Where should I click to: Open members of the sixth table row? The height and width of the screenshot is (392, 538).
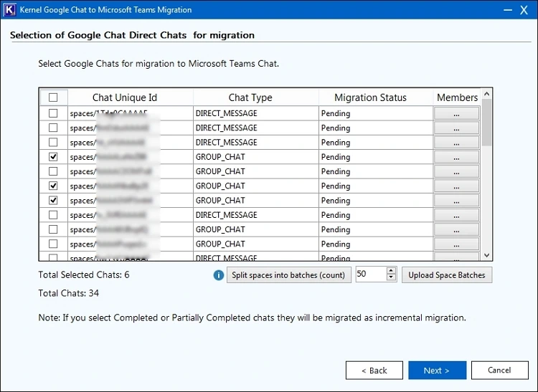(x=456, y=186)
